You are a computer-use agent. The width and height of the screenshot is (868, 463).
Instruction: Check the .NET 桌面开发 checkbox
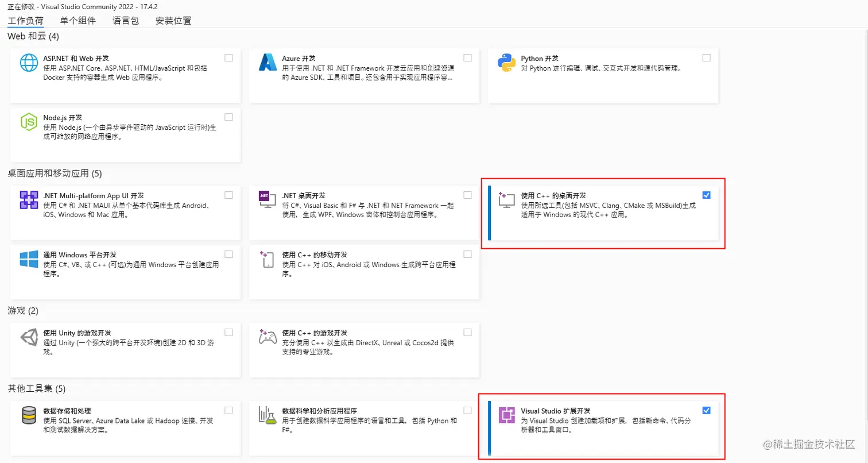tap(467, 195)
